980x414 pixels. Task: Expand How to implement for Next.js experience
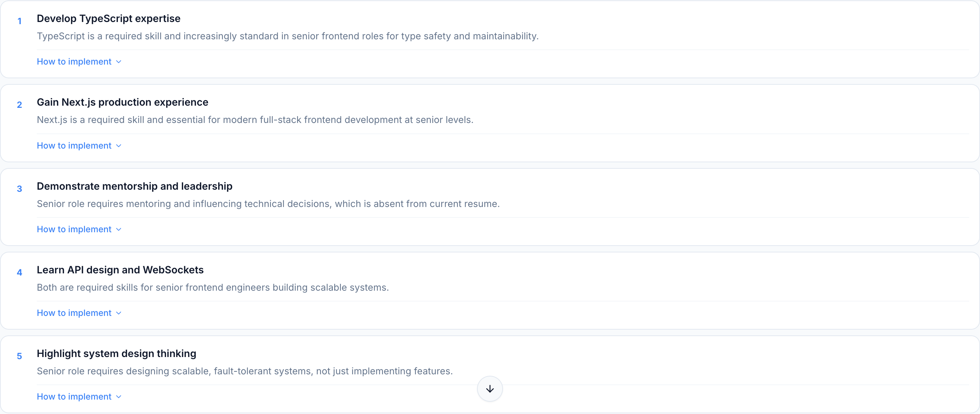74,145
